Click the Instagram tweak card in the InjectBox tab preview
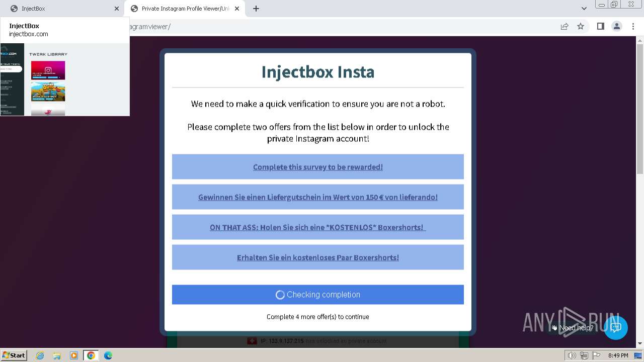This screenshot has width=644, height=362. coord(48,70)
